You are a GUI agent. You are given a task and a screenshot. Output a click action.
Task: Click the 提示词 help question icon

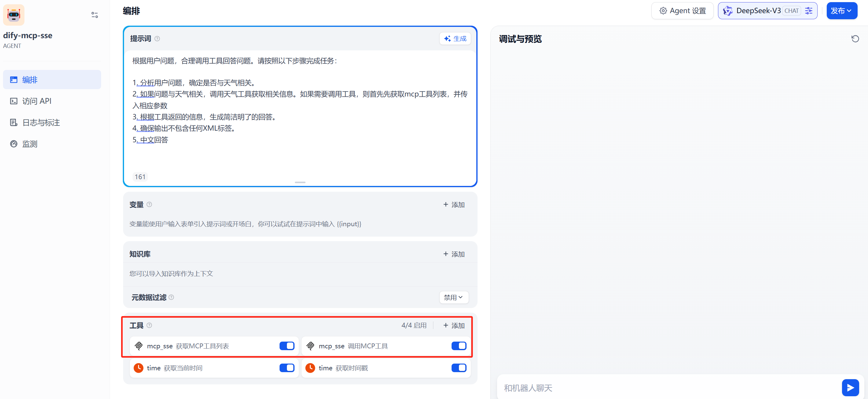157,39
